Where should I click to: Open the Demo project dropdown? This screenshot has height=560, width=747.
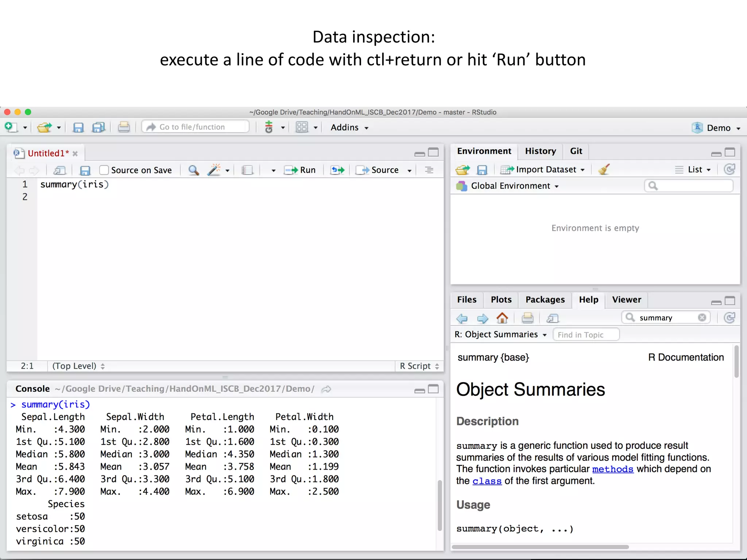(x=716, y=128)
